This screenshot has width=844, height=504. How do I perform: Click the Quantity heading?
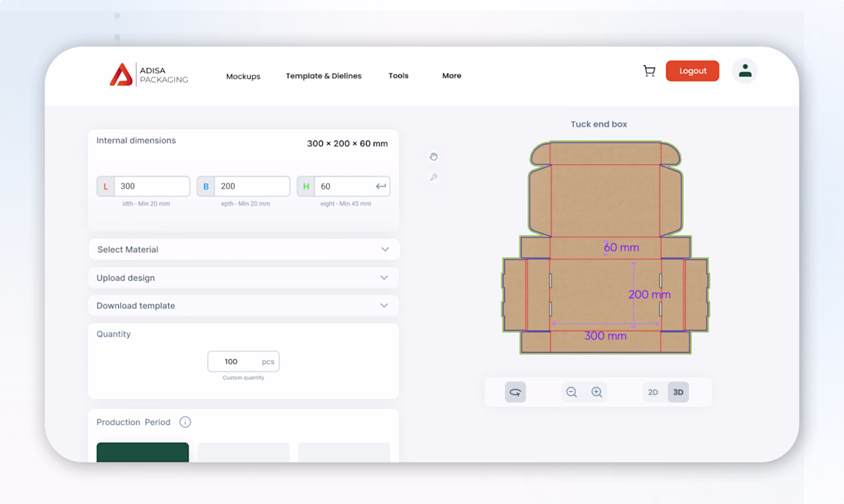coord(114,334)
